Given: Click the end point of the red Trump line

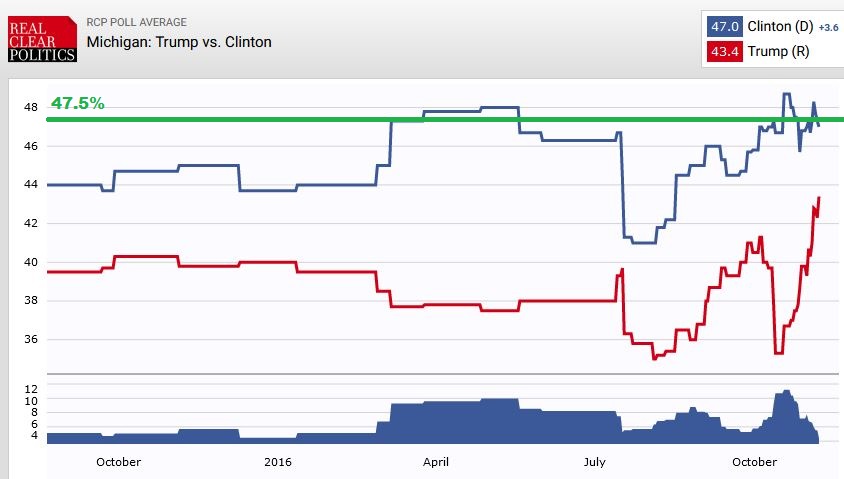Looking at the screenshot, I should click(x=819, y=198).
